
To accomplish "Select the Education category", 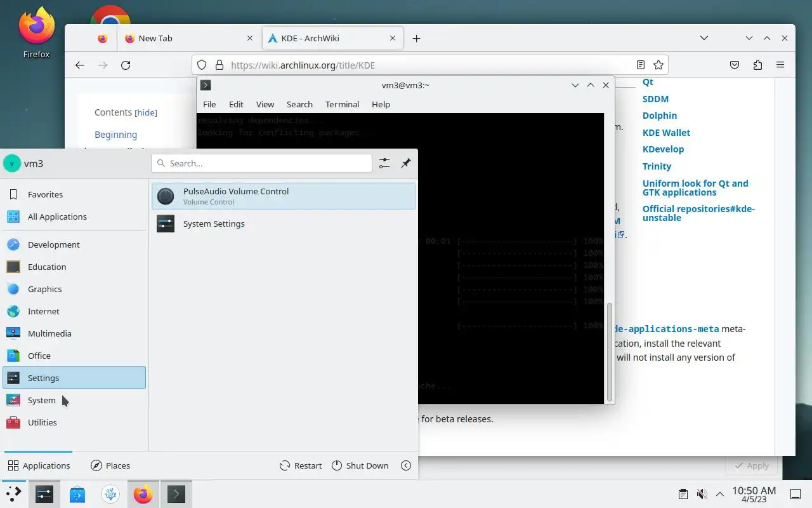I will point(74,267).
